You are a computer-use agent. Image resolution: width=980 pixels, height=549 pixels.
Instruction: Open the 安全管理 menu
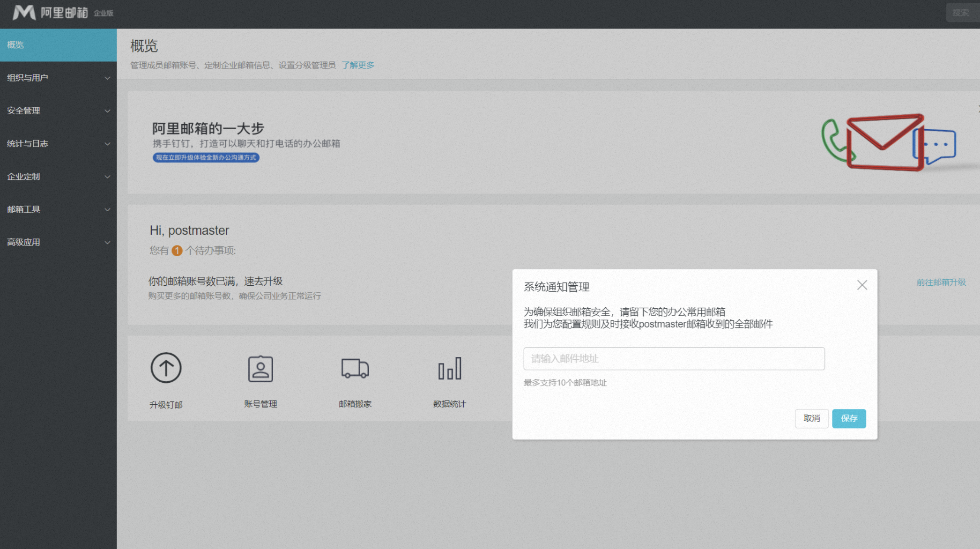tap(58, 111)
